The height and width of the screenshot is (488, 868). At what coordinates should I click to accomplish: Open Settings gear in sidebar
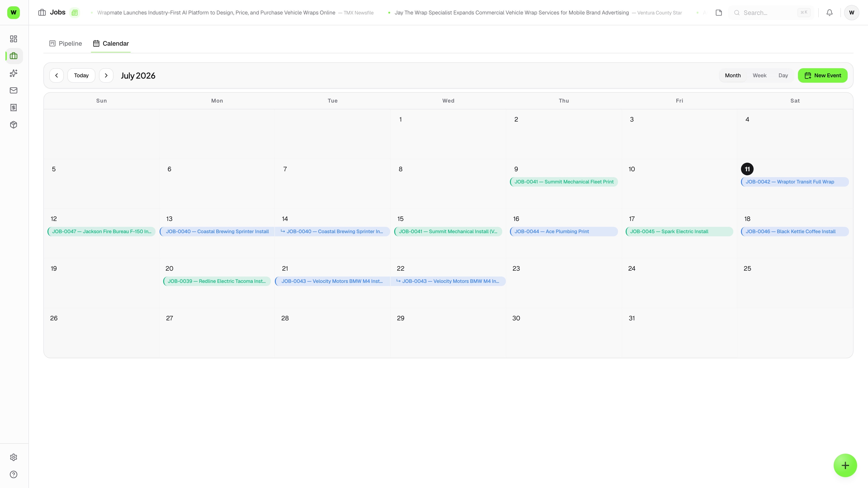(14, 457)
